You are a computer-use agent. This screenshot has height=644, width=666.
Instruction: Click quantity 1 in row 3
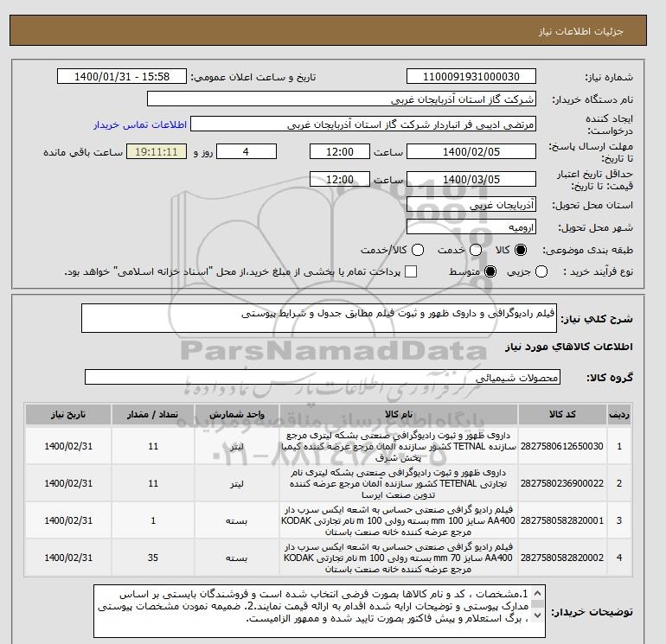pos(153,520)
